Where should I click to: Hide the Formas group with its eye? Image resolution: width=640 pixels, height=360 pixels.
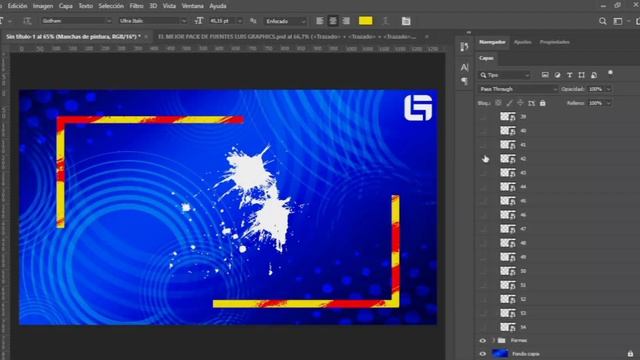(483, 340)
